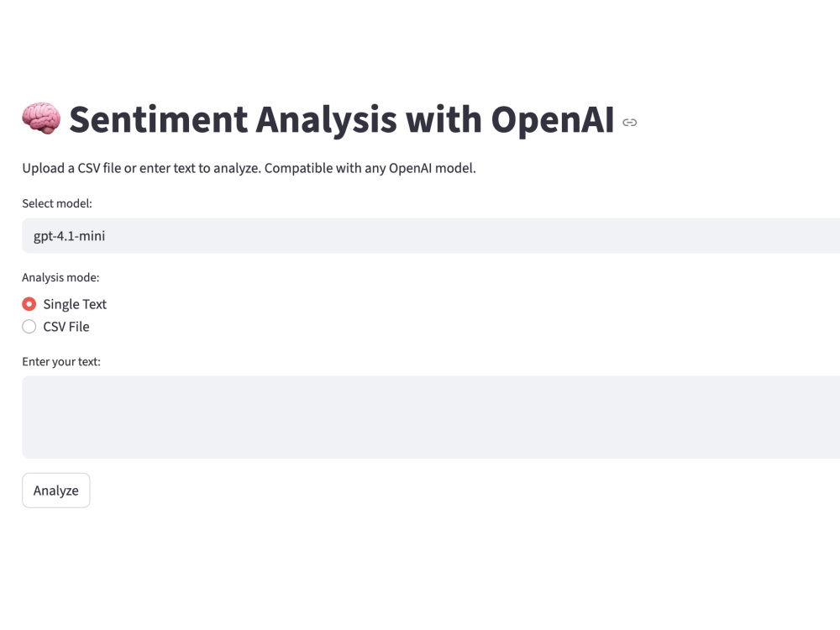
Task: Click the upload instructions text
Action: coord(249,168)
